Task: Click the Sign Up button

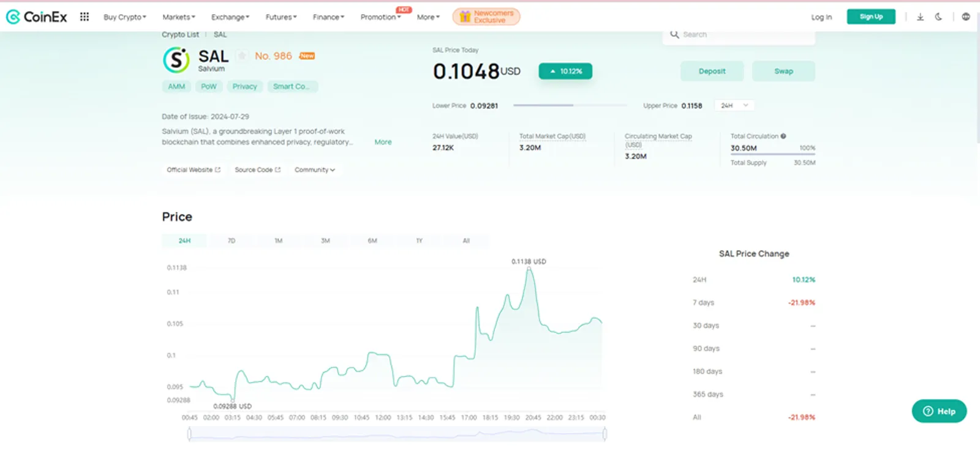Action: point(871,17)
